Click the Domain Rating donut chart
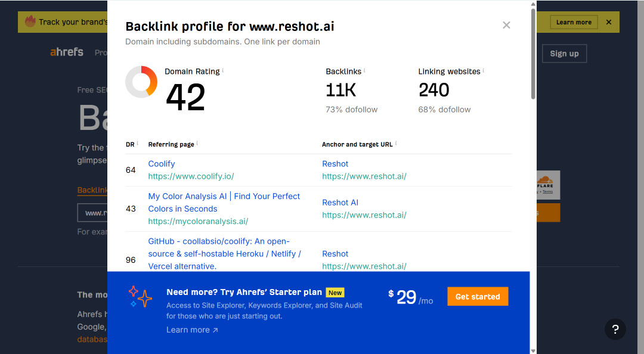Image resolution: width=644 pixels, height=354 pixels. tap(141, 82)
